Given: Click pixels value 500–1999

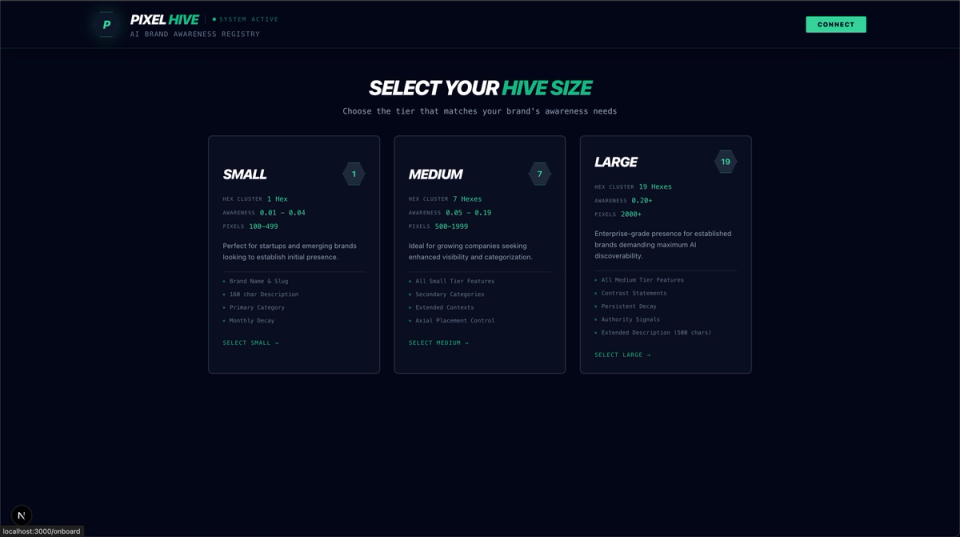Looking at the screenshot, I should [451, 227].
